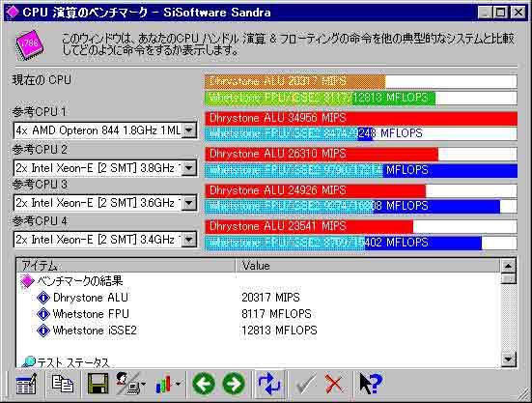Click the red Dhrystone ALU 24926 MIPS bar
The image size is (532, 403).
point(315,190)
